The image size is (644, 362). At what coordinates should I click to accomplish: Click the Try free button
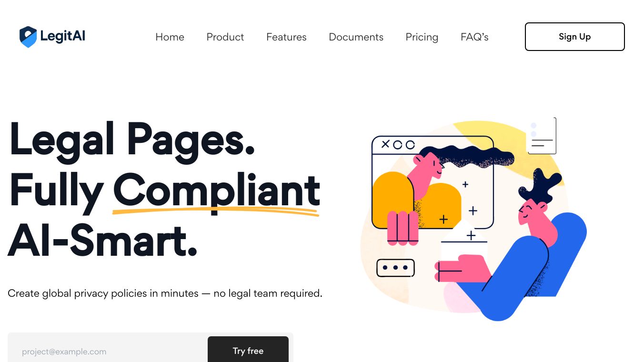[248, 351]
